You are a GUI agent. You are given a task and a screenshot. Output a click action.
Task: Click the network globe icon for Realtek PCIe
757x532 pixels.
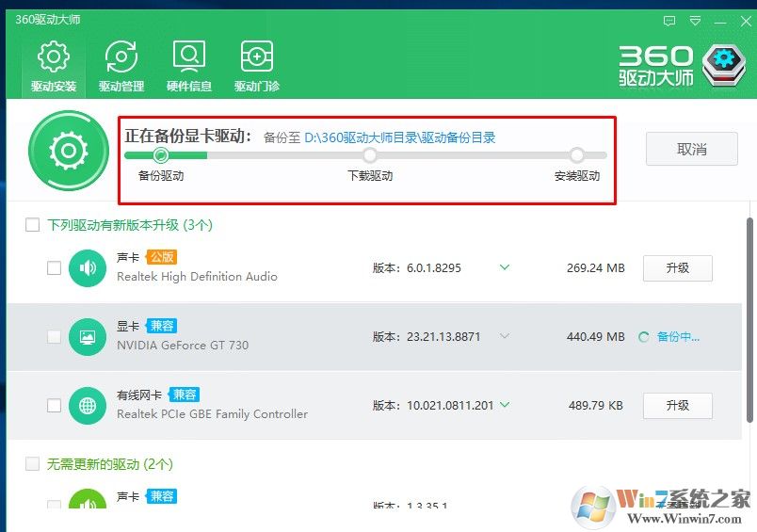[88, 406]
